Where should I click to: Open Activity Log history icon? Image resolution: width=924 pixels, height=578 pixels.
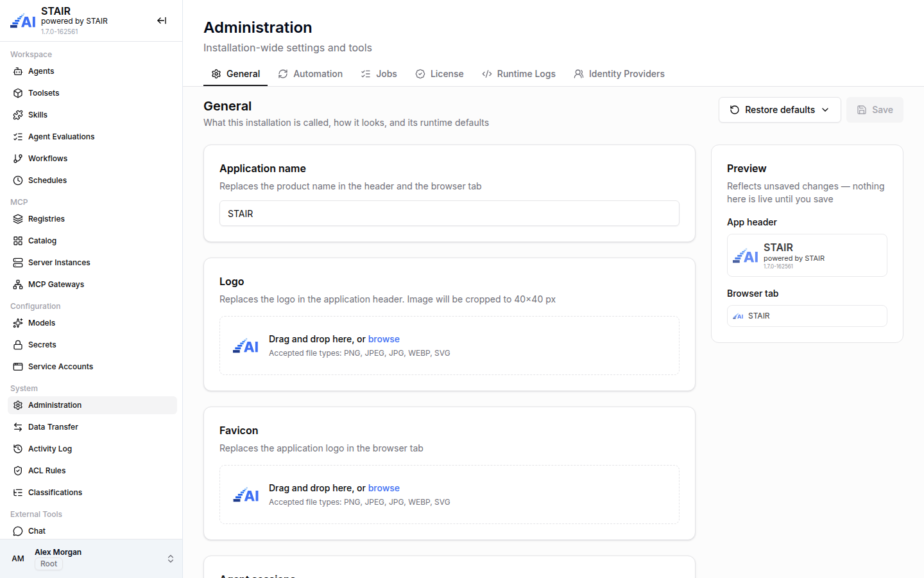[x=18, y=449]
